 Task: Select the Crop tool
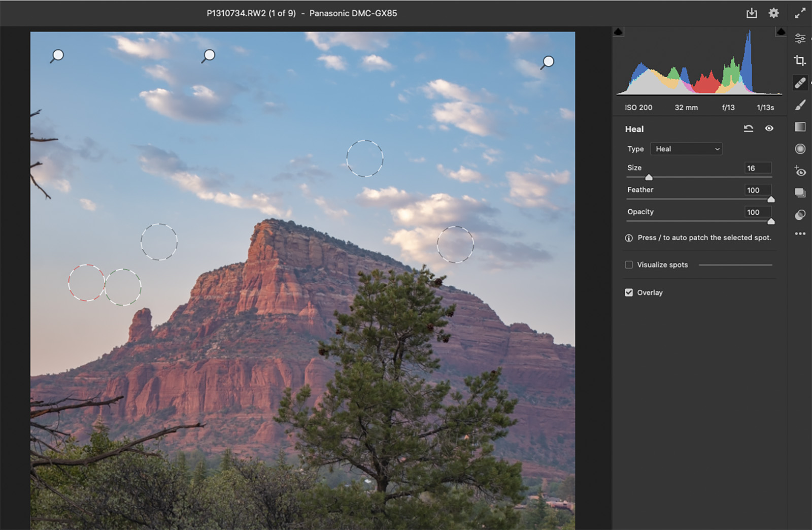(800, 61)
